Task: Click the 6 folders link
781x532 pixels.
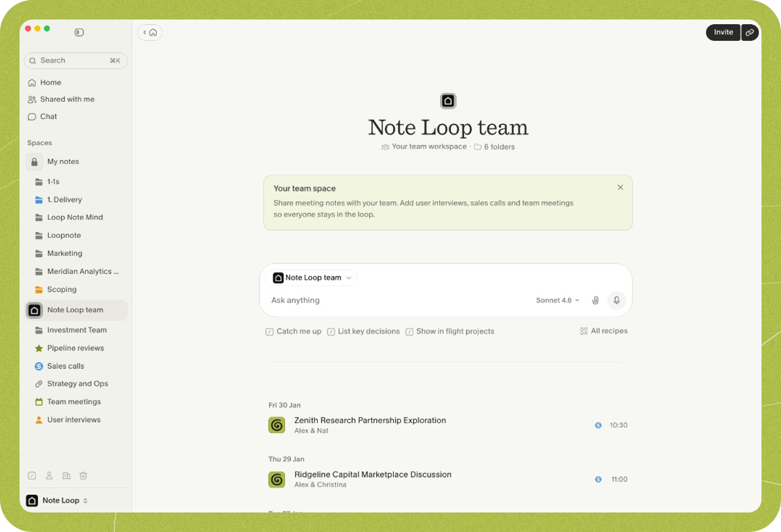Action: pos(495,147)
